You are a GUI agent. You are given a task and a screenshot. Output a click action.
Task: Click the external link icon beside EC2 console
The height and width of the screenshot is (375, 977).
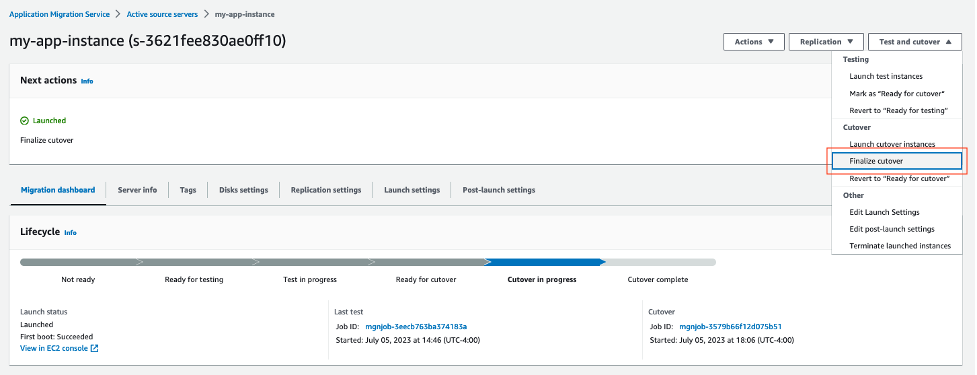95,348
